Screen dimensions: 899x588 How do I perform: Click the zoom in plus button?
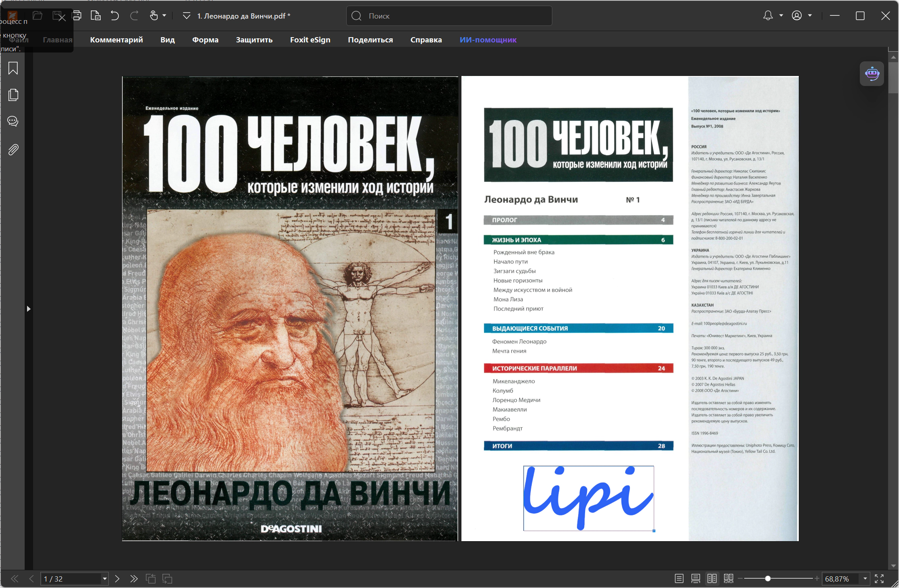pyautogui.click(x=817, y=579)
